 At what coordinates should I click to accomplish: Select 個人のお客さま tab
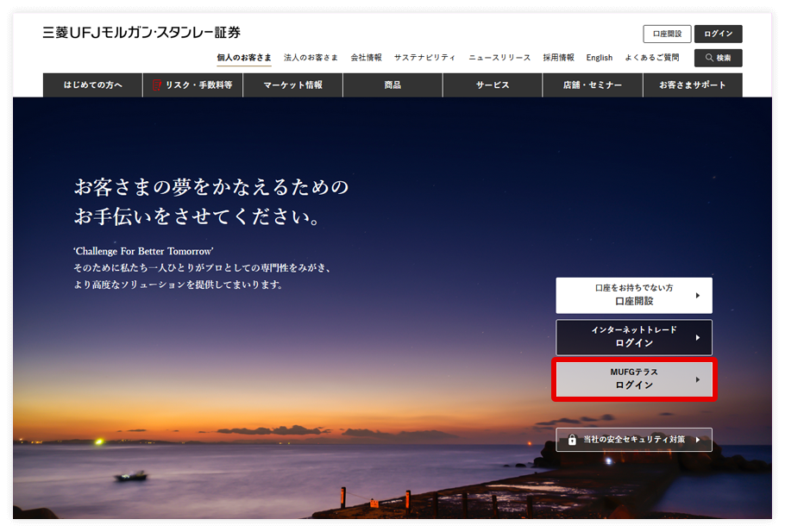[244, 58]
